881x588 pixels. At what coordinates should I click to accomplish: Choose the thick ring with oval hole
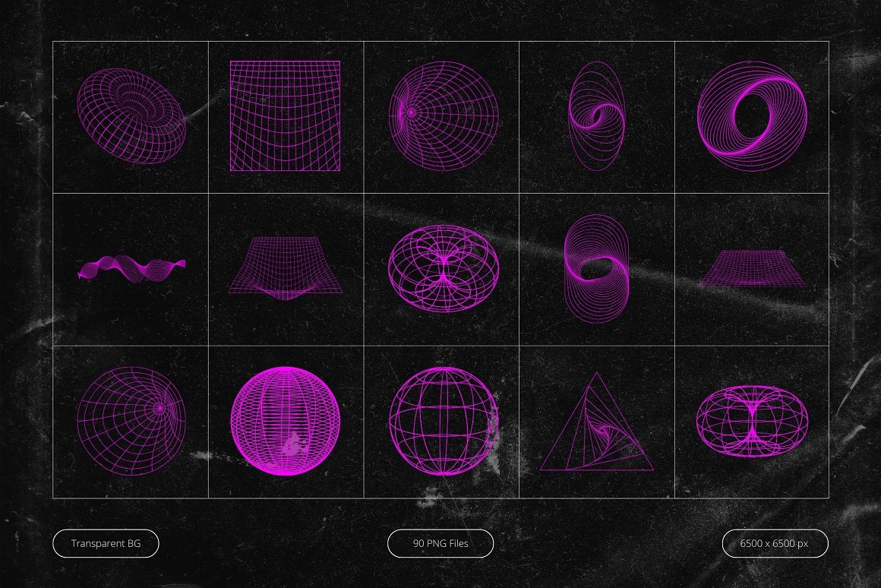tap(750, 115)
